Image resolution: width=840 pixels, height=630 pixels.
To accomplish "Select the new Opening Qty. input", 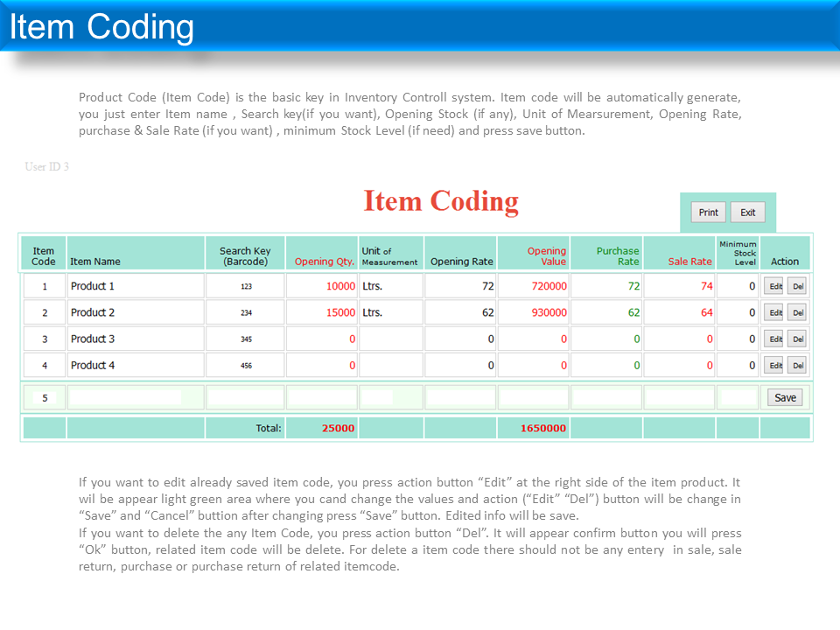I will 321,397.
